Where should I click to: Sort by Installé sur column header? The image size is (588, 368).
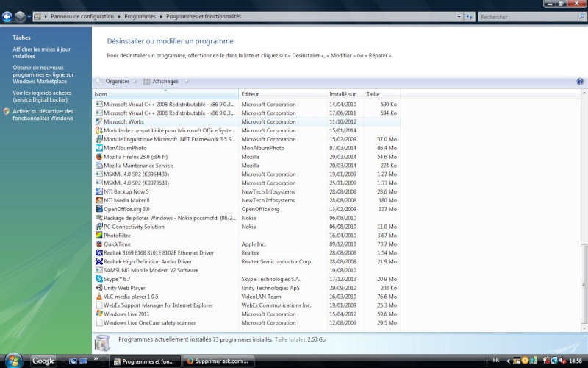[345, 94]
